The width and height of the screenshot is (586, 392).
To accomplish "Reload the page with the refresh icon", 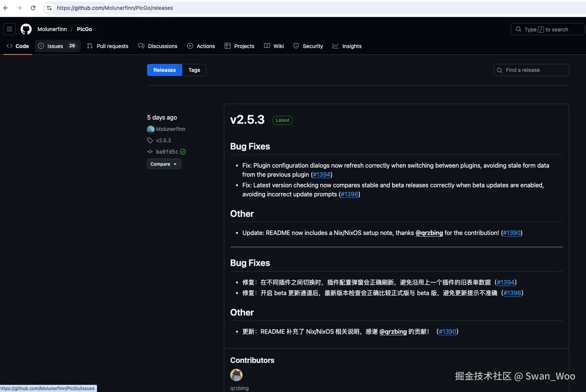I will pos(33,8).
